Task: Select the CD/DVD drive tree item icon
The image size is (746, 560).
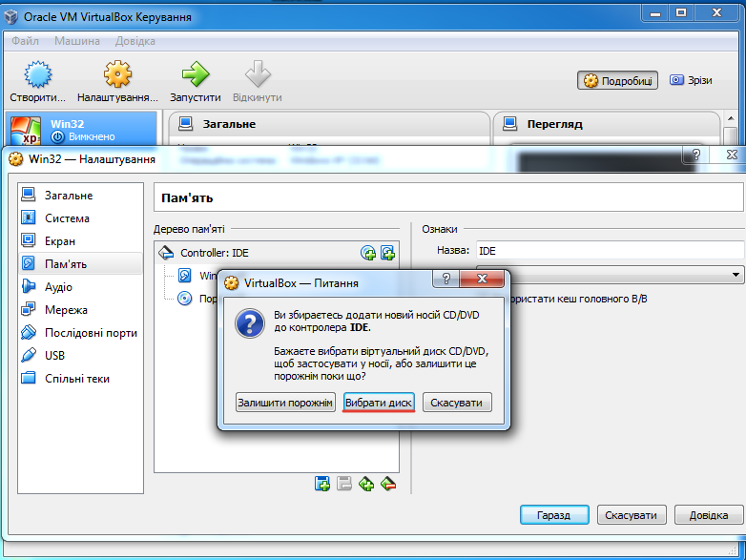Action: [185, 299]
